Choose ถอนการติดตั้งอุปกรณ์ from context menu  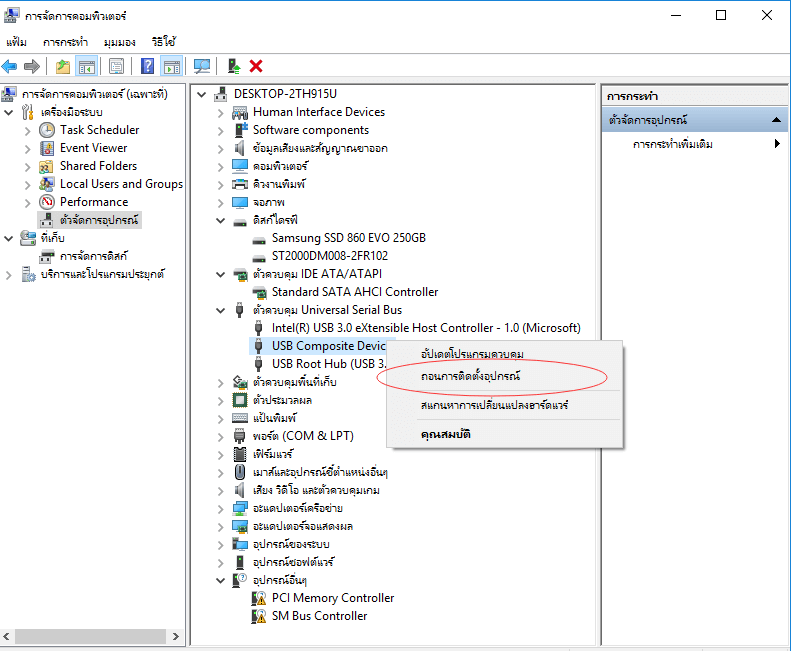471,377
